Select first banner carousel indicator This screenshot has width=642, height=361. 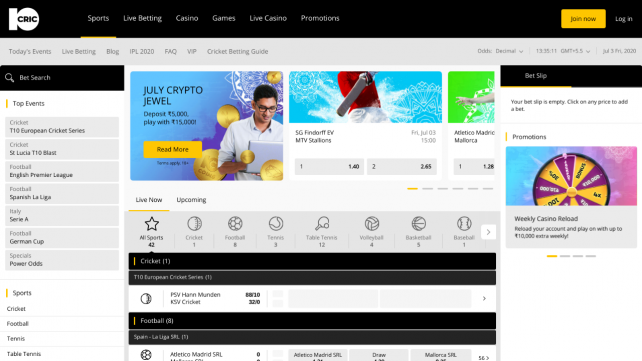click(412, 189)
